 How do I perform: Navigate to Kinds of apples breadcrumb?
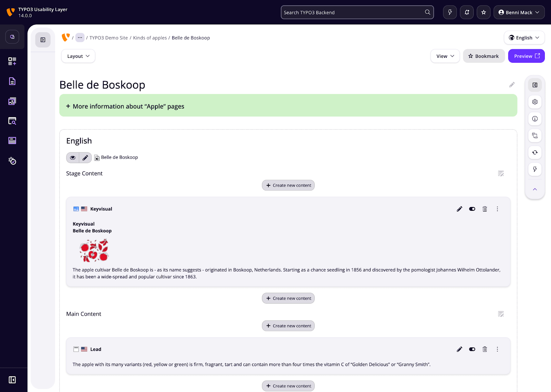tap(150, 38)
